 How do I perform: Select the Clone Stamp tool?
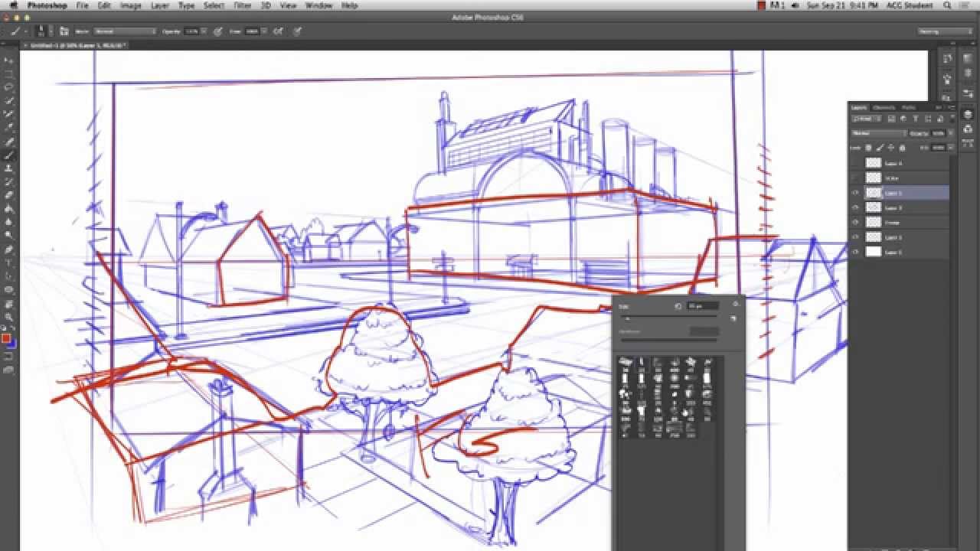tap(9, 168)
